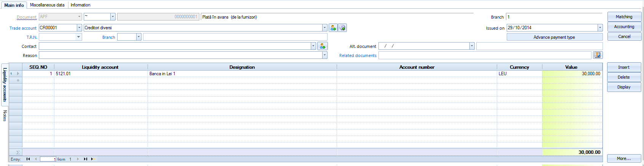Open the Trade account code dropdown
The image size is (644, 166).
coord(80,28)
